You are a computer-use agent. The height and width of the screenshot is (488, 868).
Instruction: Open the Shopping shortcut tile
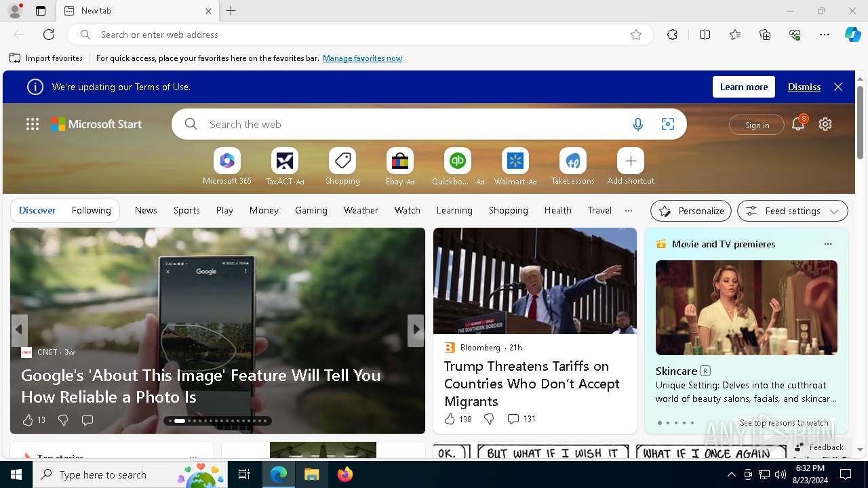[x=342, y=167]
